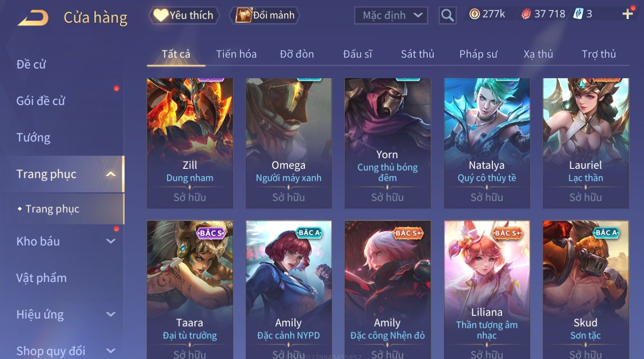Tap the gold plus icon to add currency
The image size is (644, 359).
point(627,14)
